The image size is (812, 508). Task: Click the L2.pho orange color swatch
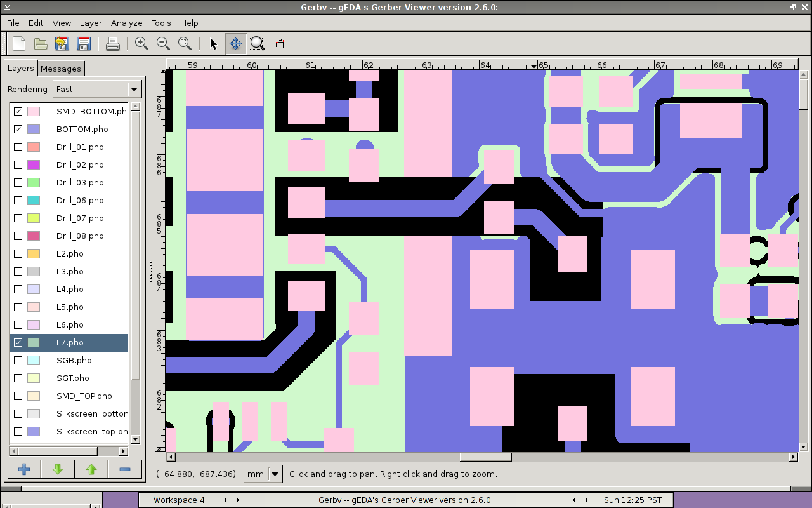coord(34,253)
